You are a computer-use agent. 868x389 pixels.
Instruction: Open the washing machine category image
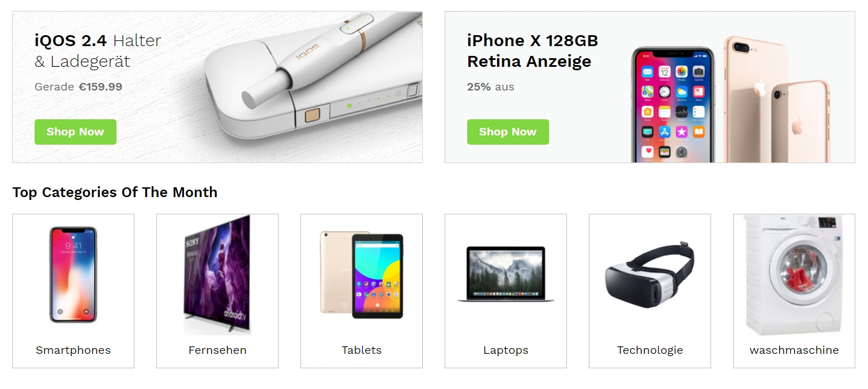(x=794, y=275)
